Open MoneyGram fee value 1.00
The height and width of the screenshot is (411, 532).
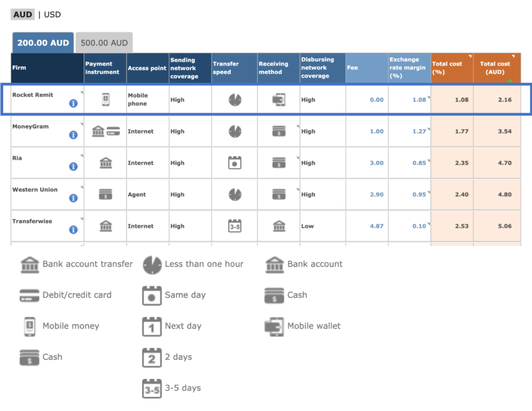point(377,131)
